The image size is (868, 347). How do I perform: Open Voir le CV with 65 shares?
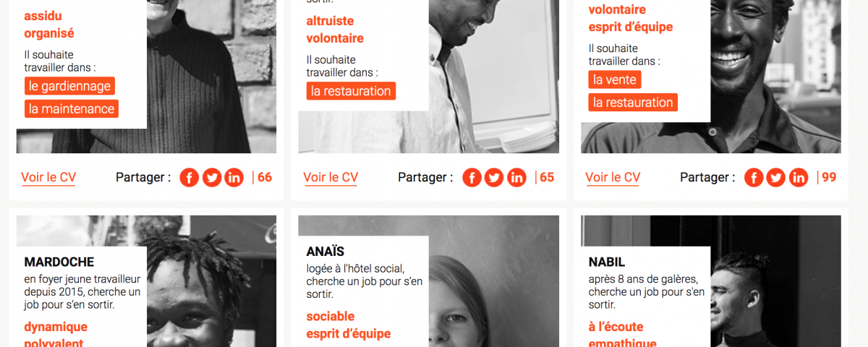coord(331,178)
